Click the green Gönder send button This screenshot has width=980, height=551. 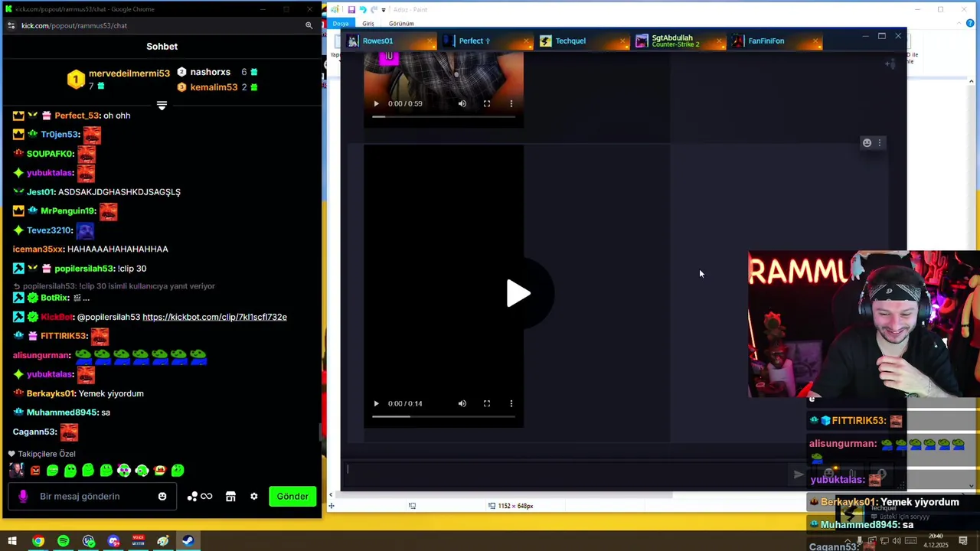[x=292, y=497]
